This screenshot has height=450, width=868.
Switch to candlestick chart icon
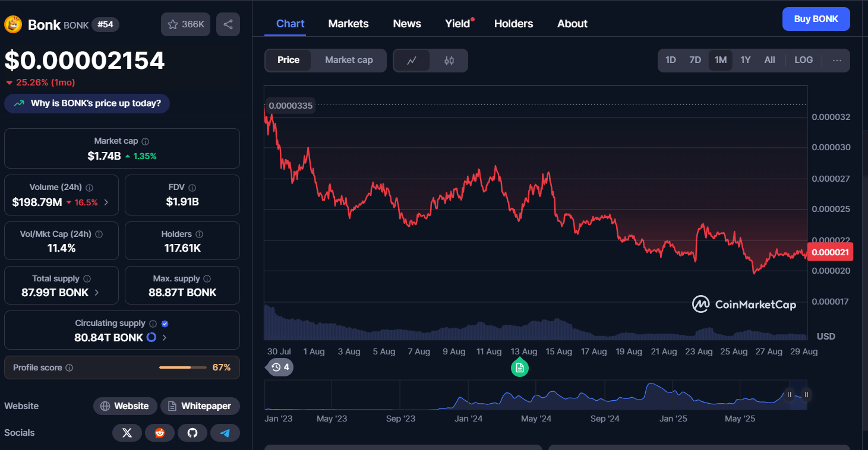click(x=449, y=61)
